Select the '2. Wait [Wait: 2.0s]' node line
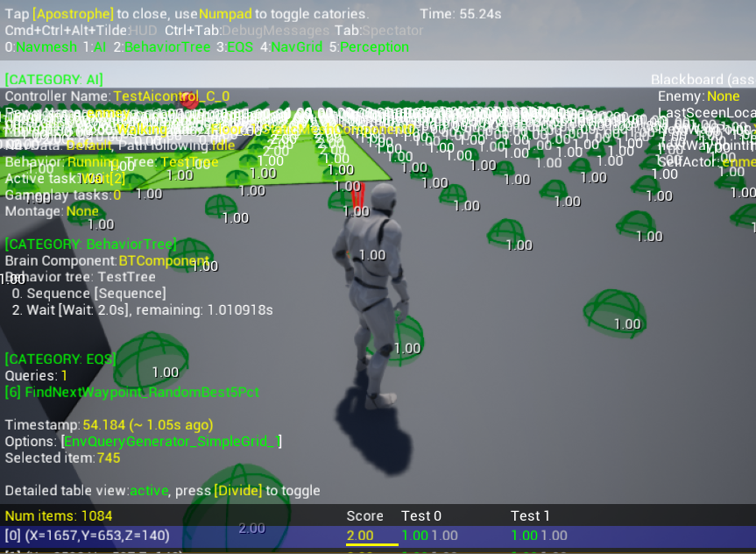The height and width of the screenshot is (554, 756). (142, 309)
